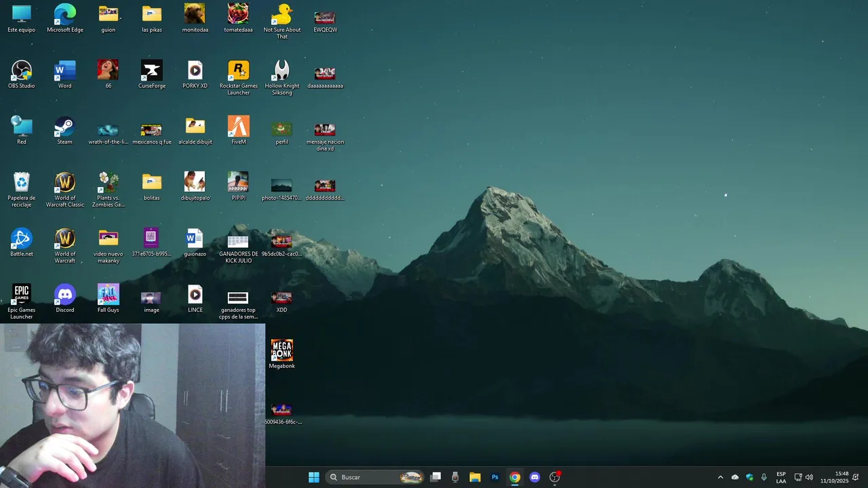868x488 pixels.
Task: Select the daaaaaaaaaaaa file
Action: click(x=325, y=77)
